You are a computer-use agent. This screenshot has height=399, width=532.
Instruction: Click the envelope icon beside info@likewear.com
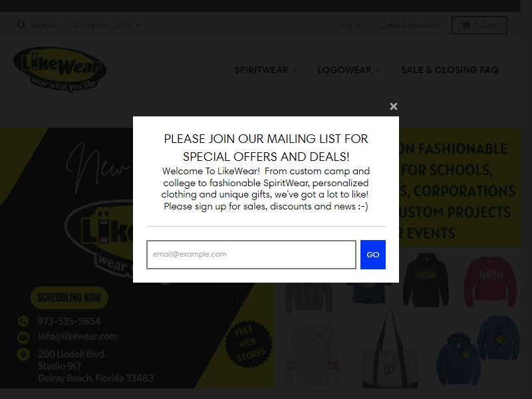pos(23,337)
